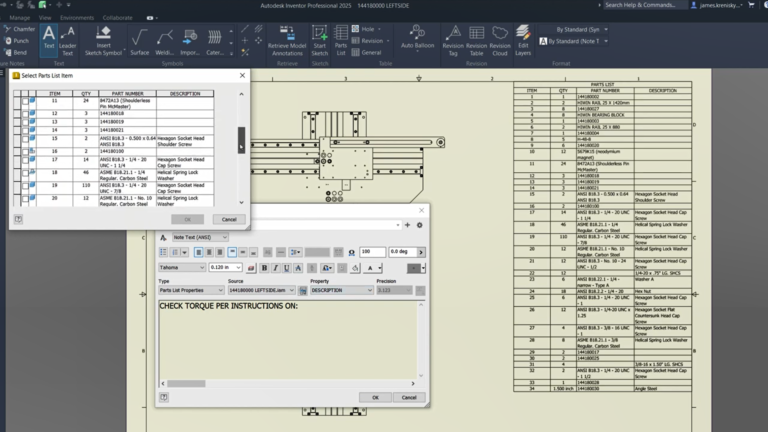The height and width of the screenshot is (432, 768).
Task: Click the james.krenisky account name
Action: pos(720,5)
